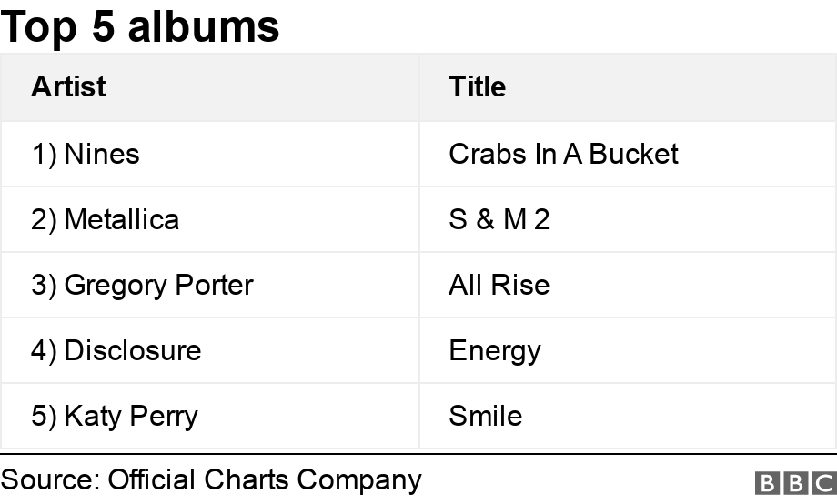Click the number 5) rank label
The width and height of the screenshot is (837, 504).
coord(44,417)
